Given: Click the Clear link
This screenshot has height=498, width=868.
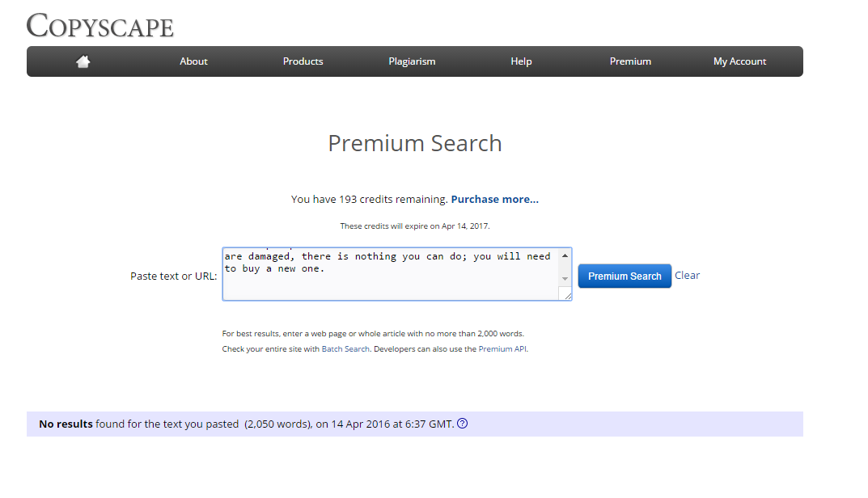Looking at the screenshot, I should point(687,276).
